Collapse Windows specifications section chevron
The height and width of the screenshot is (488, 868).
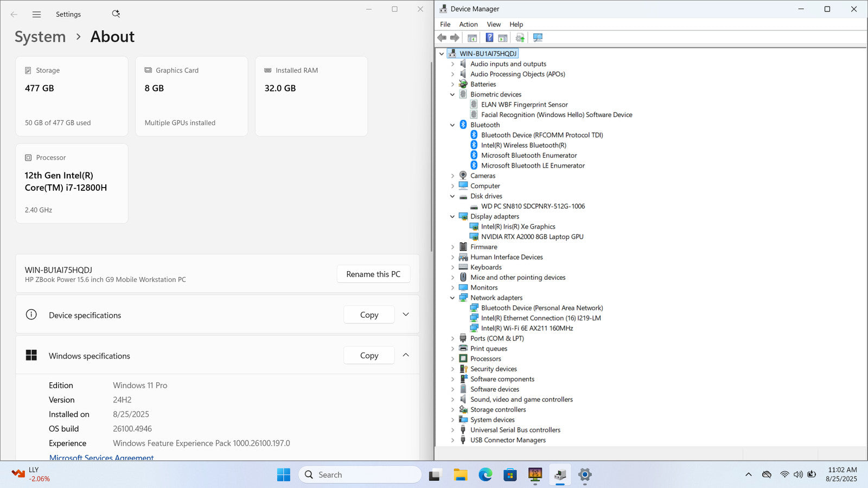click(406, 355)
